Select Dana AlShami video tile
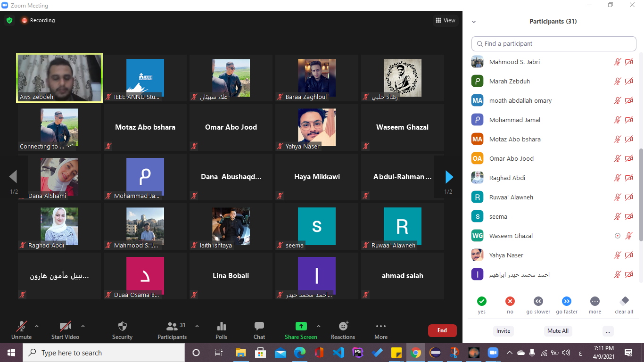Screen dimensions: 644x362 (59, 177)
